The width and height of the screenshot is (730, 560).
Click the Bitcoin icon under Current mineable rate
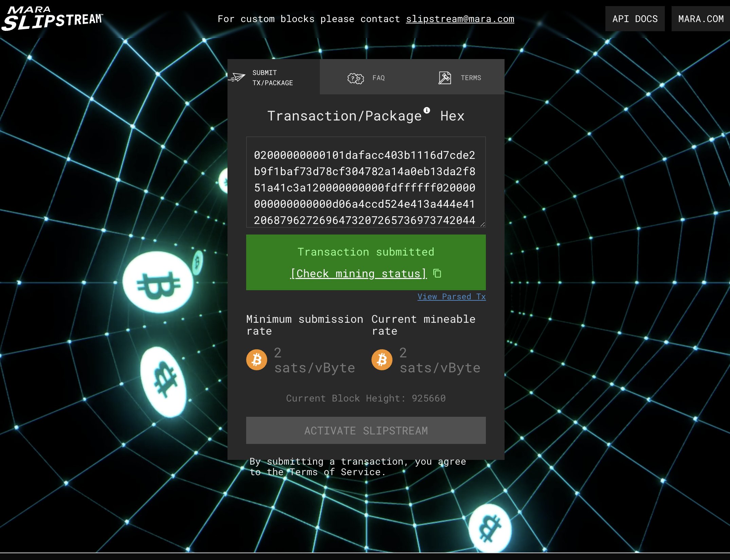pyautogui.click(x=382, y=360)
